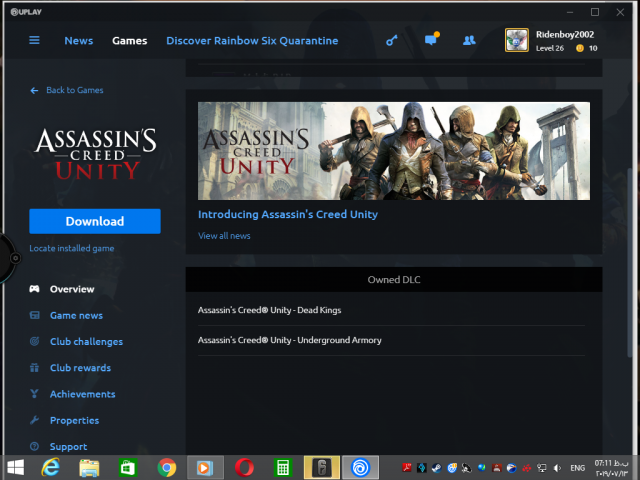Open the chat messages icon
640x480 pixels.
click(x=431, y=39)
